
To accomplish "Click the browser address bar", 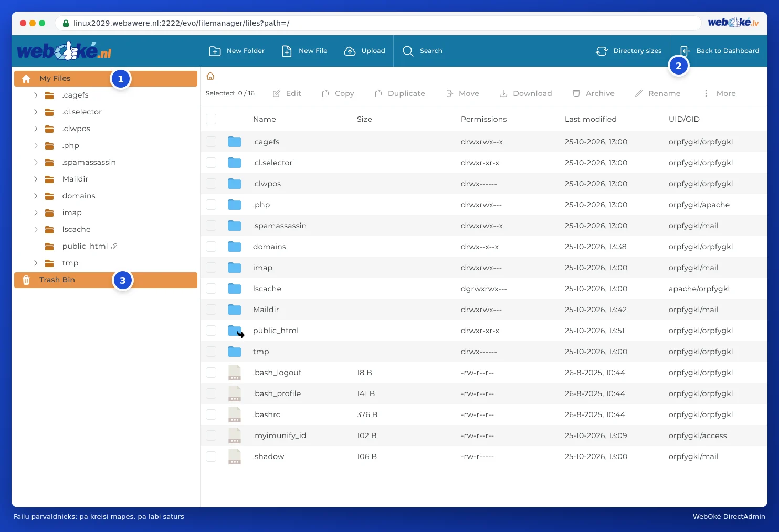I will point(378,23).
